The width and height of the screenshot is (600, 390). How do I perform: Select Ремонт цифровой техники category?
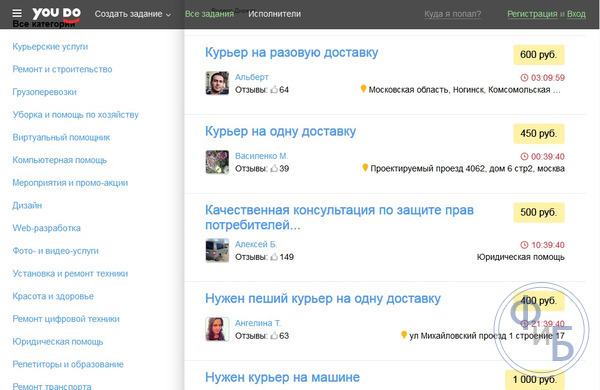point(66,319)
